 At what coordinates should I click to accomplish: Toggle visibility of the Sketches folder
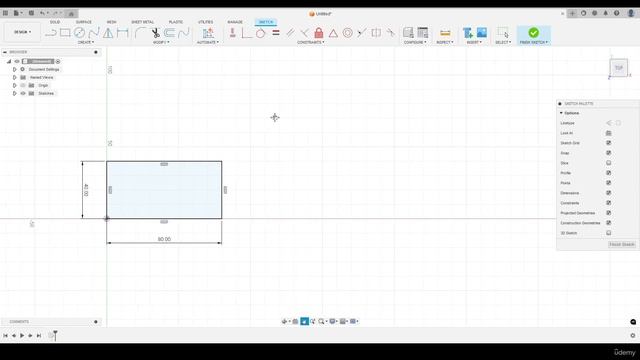tap(23, 93)
